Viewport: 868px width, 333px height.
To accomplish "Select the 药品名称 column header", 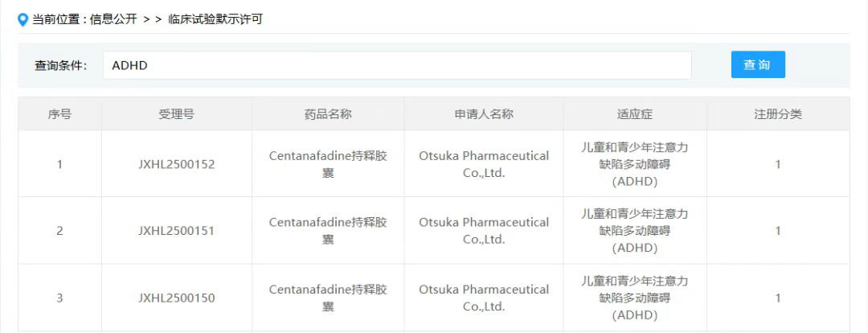I will (x=328, y=114).
